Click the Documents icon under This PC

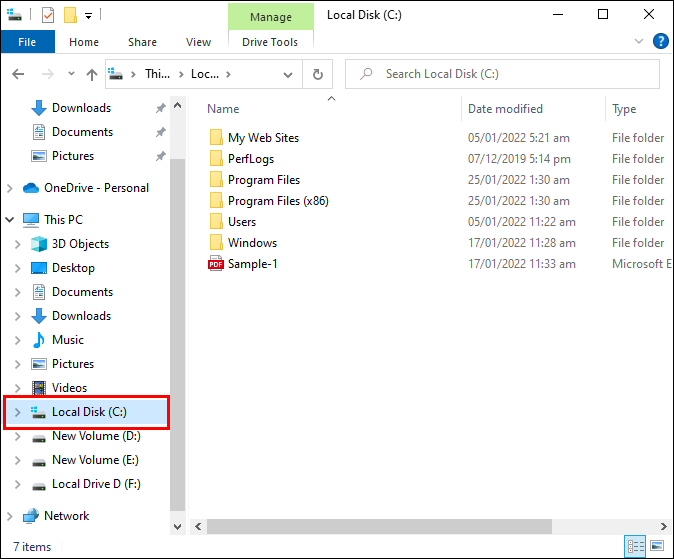[x=39, y=292]
